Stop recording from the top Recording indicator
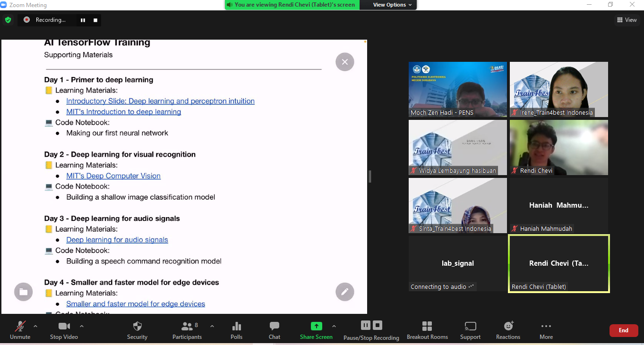The image size is (644, 345). tap(95, 20)
